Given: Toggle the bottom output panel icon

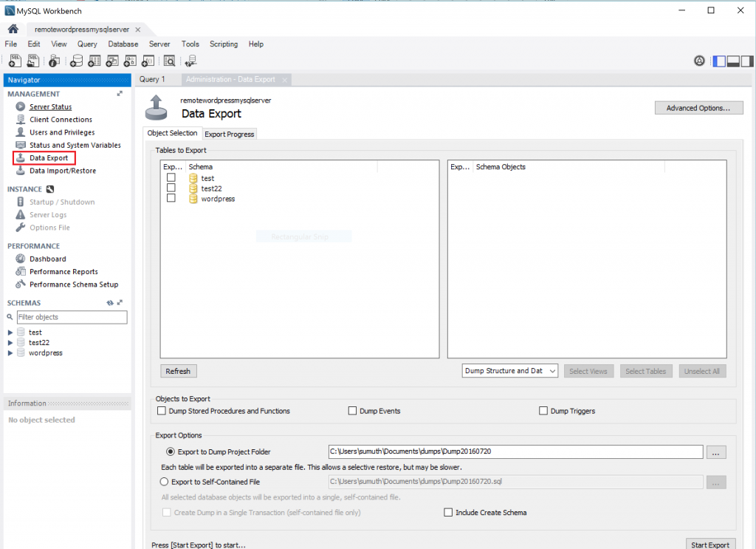Looking at the screenshot, I should pyautogui.click(x=734, y=61).
